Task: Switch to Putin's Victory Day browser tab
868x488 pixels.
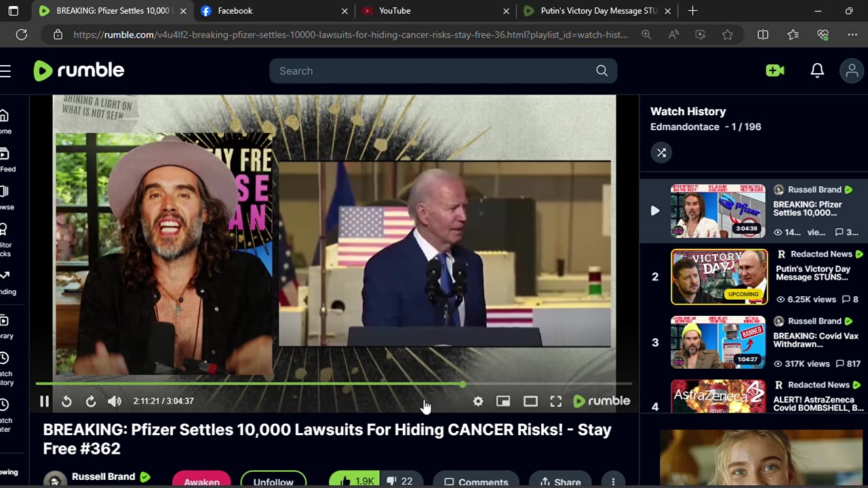Action: pos(597,11)
